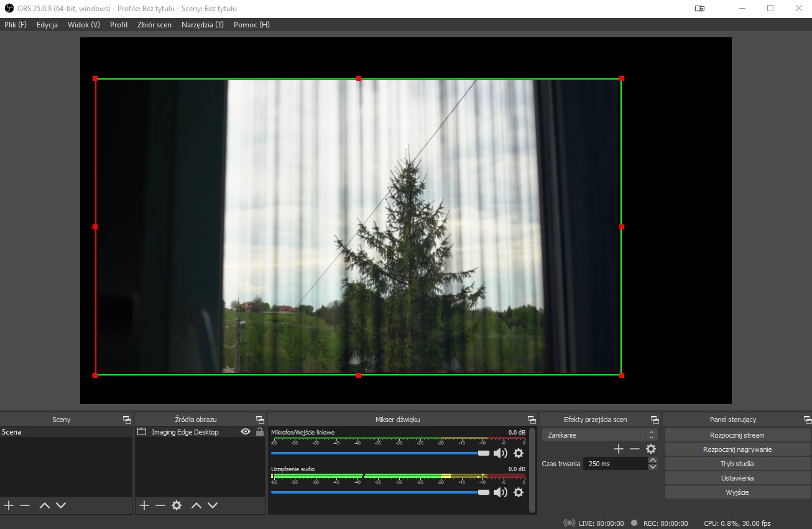This screenshot has height=529, width=812.
Task: Mute Urządzenie audio speaker icon
Action: click(501, 492)
